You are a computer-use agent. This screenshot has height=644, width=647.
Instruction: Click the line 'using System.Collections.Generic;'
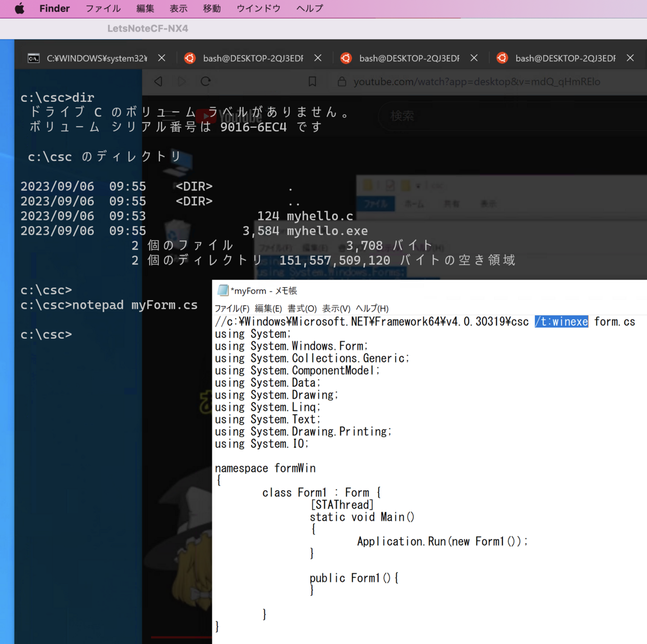click(x=312, y=358)
